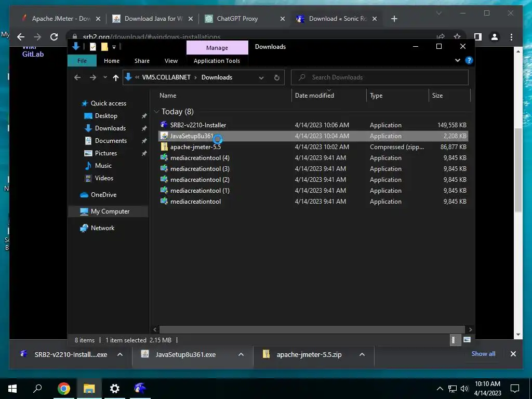Image resolution: width=532 pixels, height=399 pixels.
Task: Select My Computer in navigation pane
Action: point(110,211)
